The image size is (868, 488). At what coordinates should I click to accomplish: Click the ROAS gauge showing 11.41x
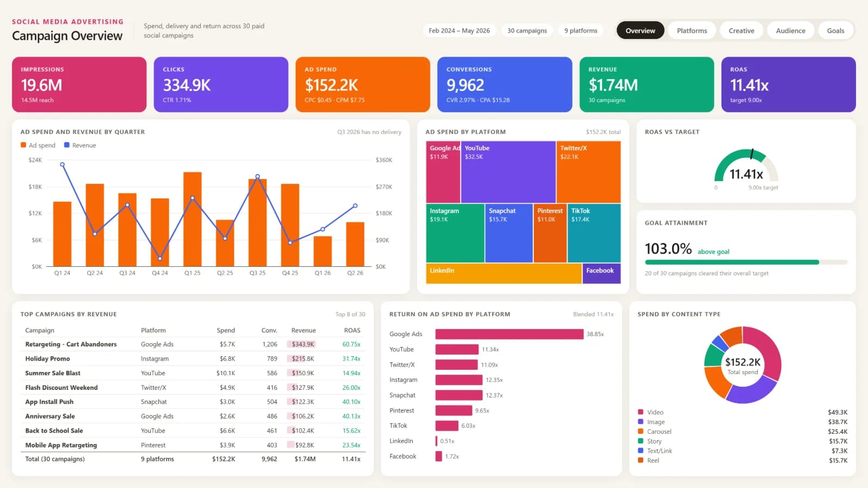point(746,166)
